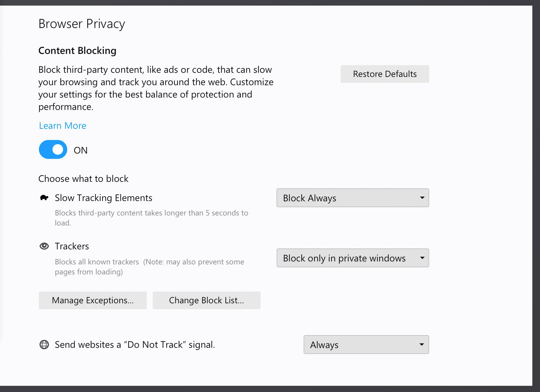
Task: Click the turtle icon beside Slow Tracking Elements
Action: click(x=44, y=198)
